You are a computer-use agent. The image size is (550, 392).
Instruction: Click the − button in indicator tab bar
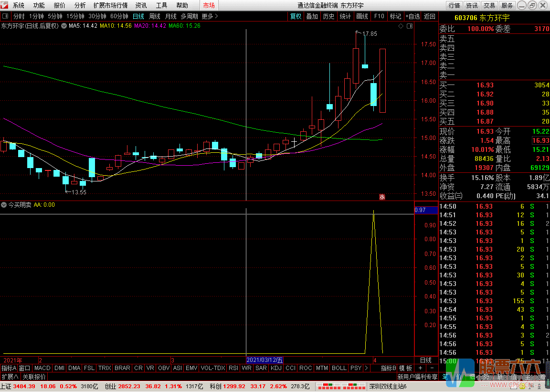432,368
